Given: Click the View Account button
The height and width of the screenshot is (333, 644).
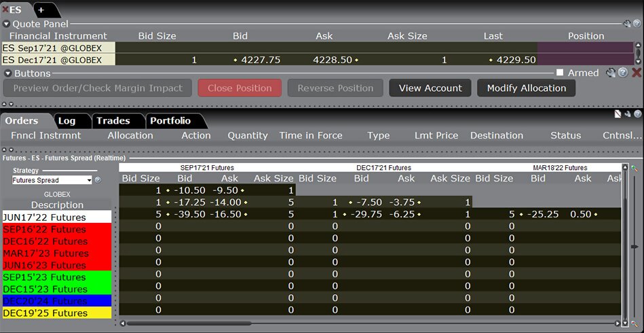Looking at the screenshot, I should [430, 88].
